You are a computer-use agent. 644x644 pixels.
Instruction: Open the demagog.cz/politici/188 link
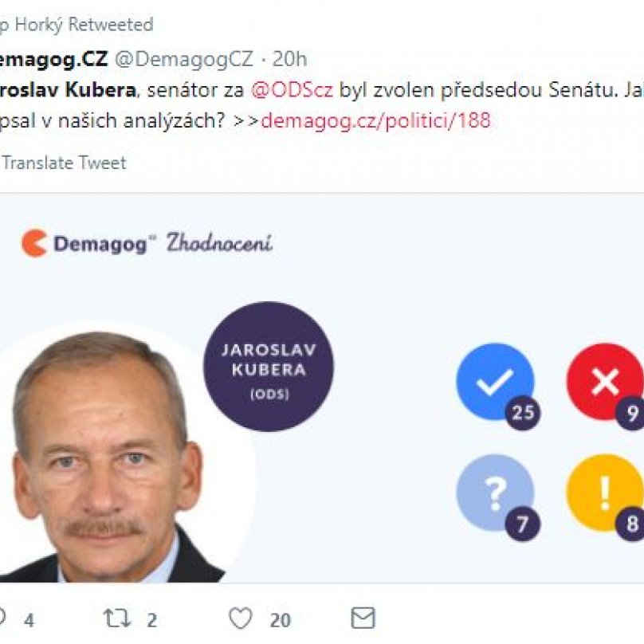376,120
